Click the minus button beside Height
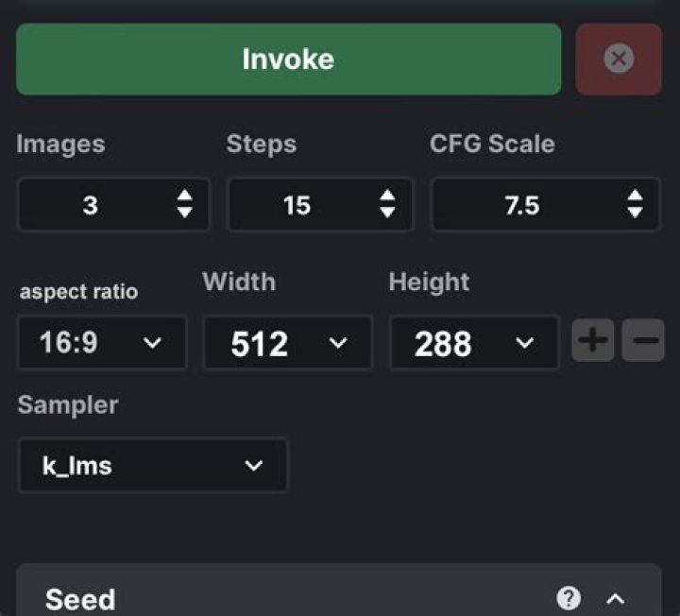The height and width of the screenshot is (616, 680). click(x=643, y=340)
